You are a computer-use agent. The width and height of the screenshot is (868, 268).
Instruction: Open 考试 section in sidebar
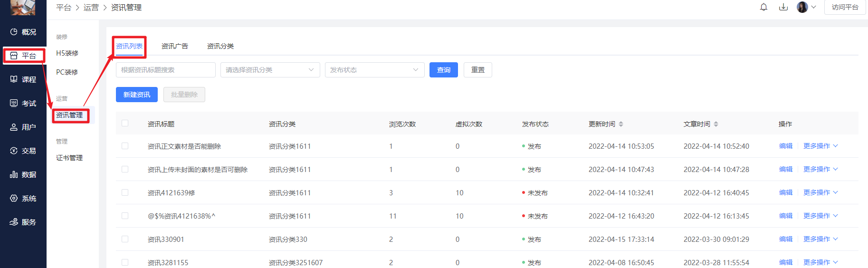pyautogui.click(x=23, y=103)
